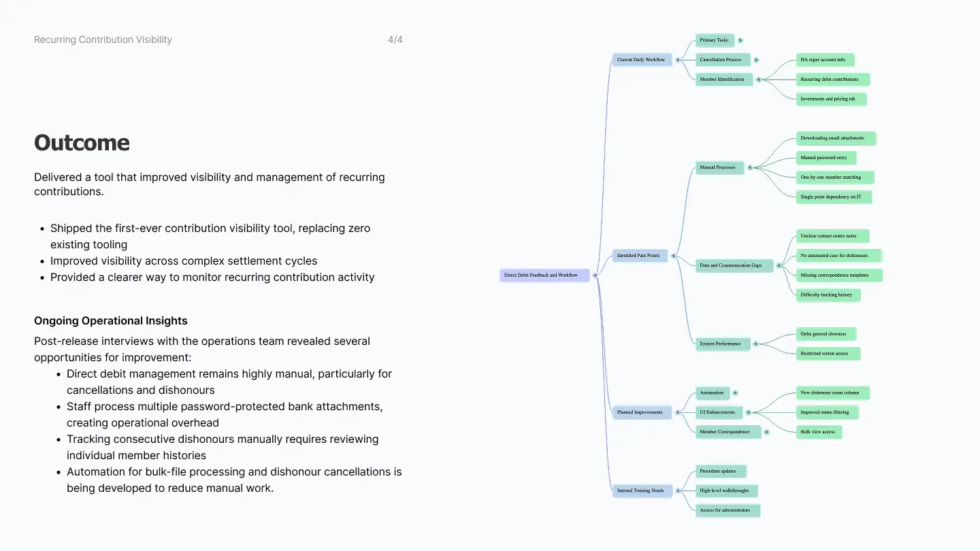Select the Improved status filtering node
This screenshot has height=551, width=980.
click(828, 412)
